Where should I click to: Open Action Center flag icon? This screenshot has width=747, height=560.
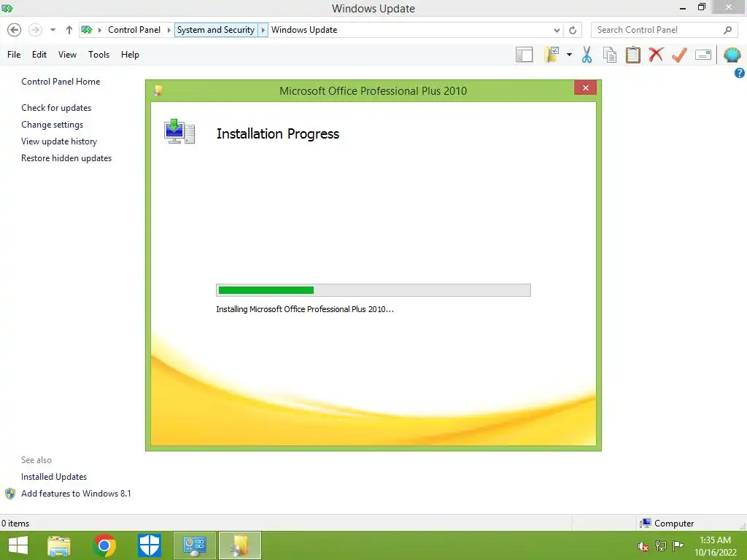click(678, 545)
